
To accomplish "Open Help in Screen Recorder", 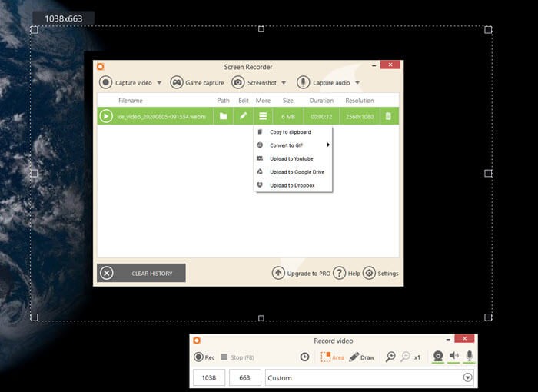I will click(x=346, y=273).
